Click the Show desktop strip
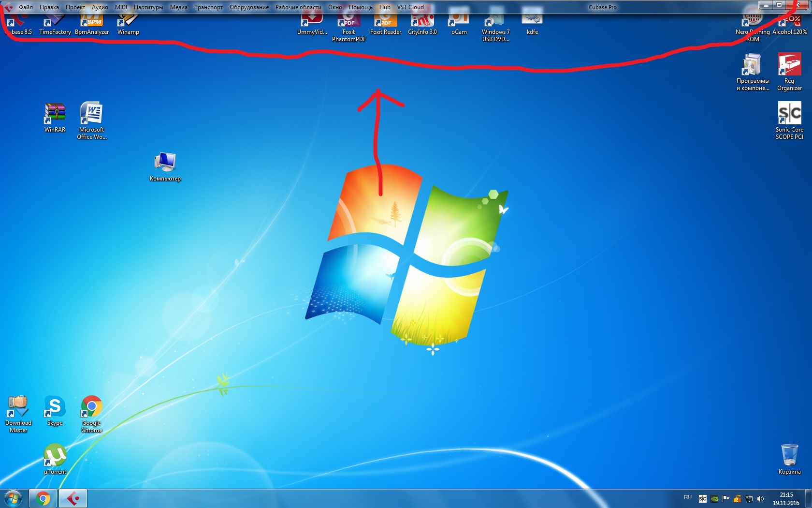 (x=808, y=498)
